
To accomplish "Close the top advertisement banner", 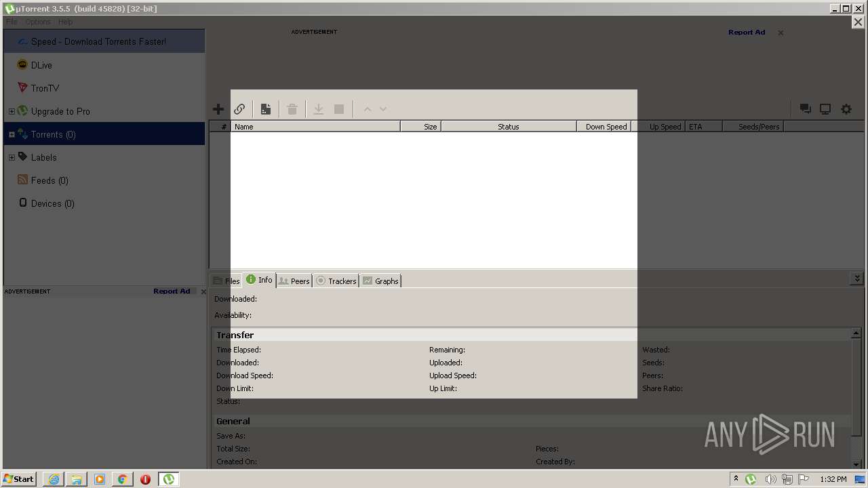I will tap(781, 33).
